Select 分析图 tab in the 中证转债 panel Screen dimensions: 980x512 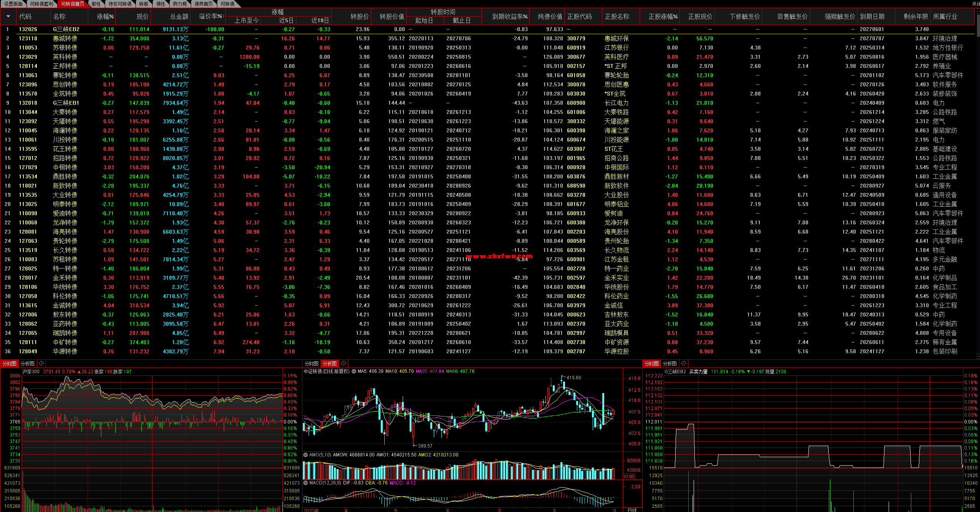pyautogui.click(x=329, y=364)
